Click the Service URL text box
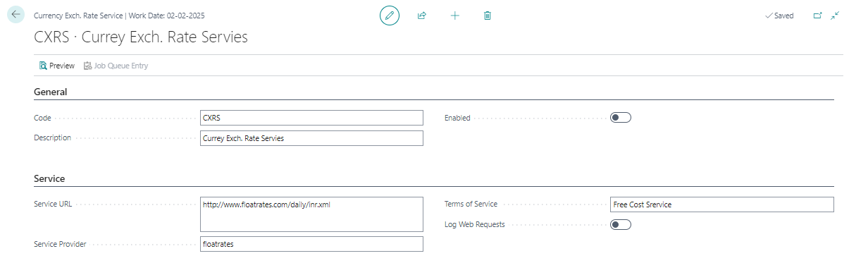Screen dimensions: 868x275 [x=311, y=214]
